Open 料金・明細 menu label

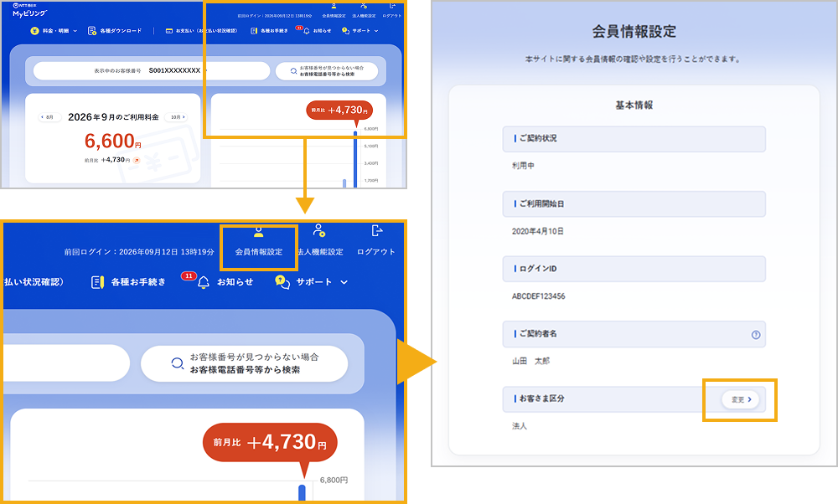[55, 31]
